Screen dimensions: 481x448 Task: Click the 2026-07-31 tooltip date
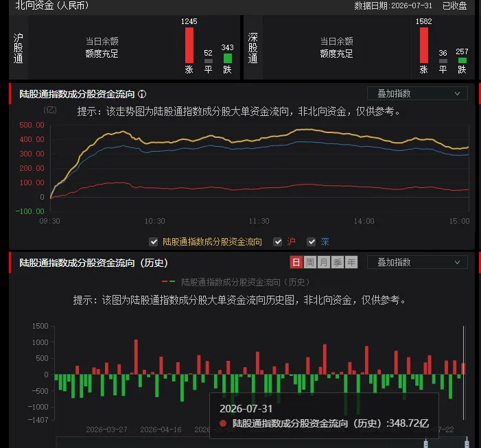tap(246, 409)
